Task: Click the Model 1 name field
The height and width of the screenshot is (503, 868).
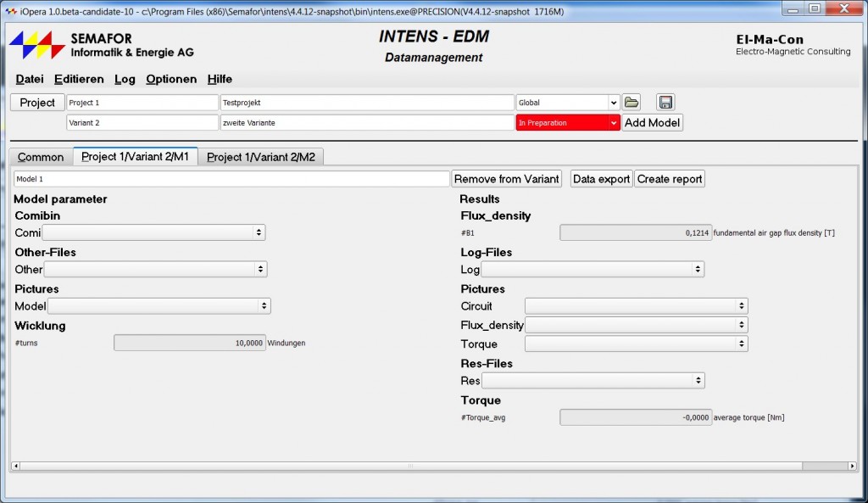Action: (x=231, y=179)
